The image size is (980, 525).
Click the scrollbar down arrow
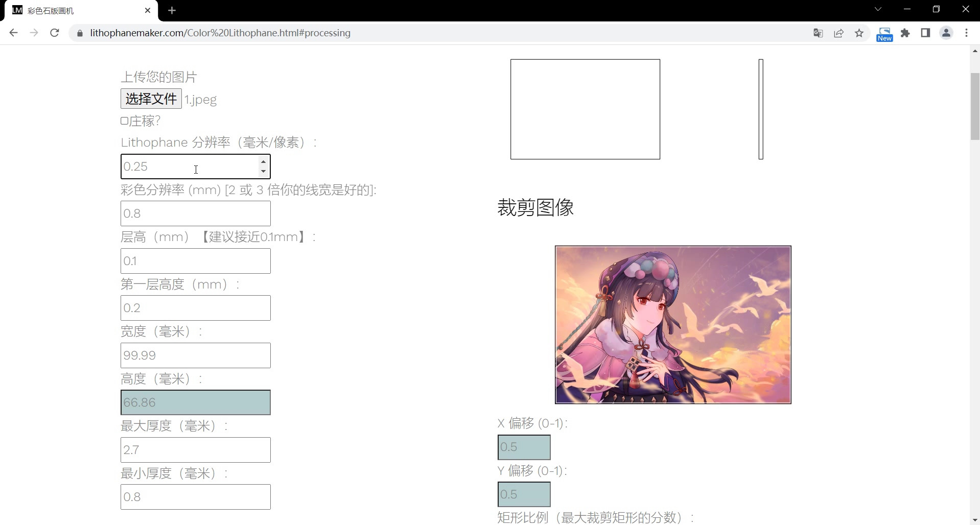pyautogui.click(x=975, y=520)
